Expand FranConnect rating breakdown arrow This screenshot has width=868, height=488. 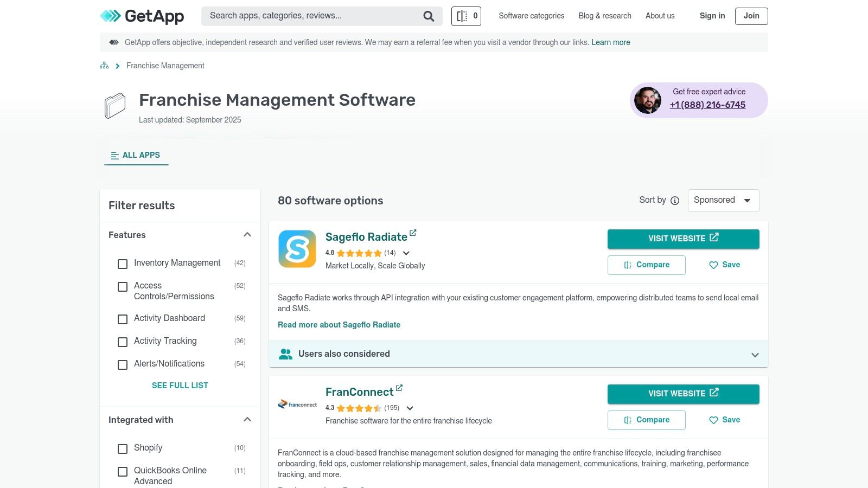tap(410, 408)
